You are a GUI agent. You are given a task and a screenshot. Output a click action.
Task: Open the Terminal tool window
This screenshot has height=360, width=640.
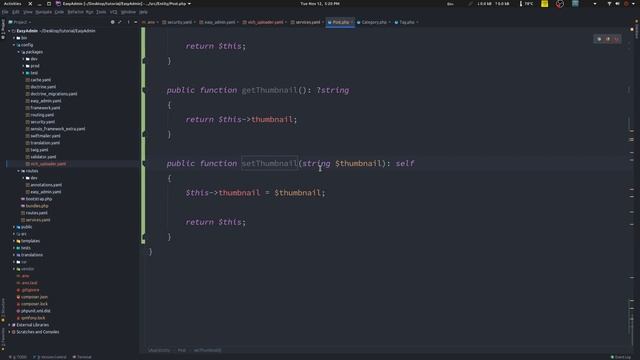pos(82,357)
